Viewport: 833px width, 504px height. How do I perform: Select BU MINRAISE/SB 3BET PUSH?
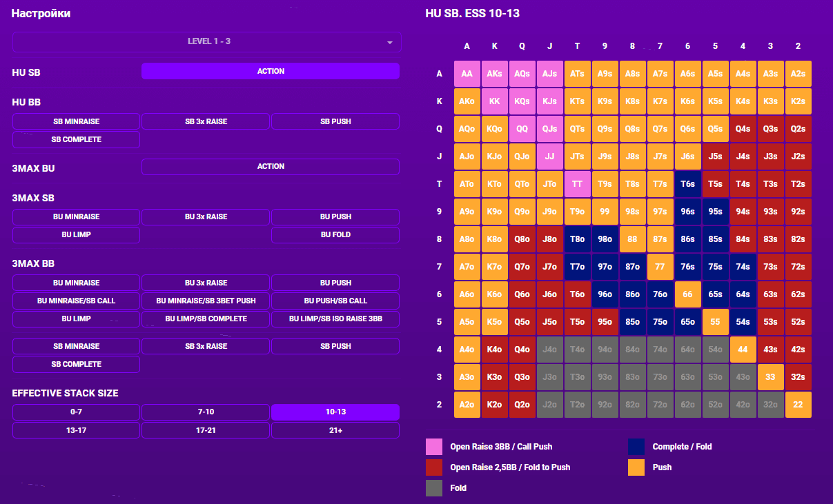pos(206,301)
